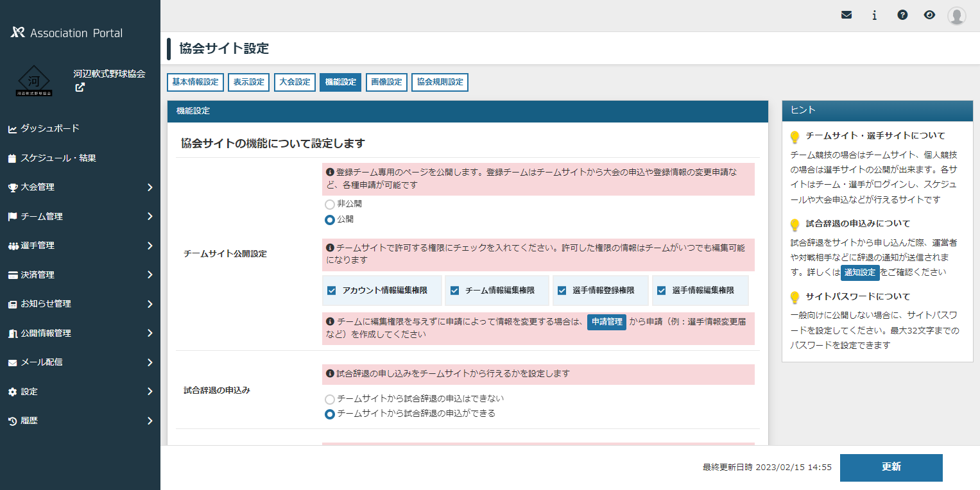Open 申請管理 from the notice text

click(606, 323)
